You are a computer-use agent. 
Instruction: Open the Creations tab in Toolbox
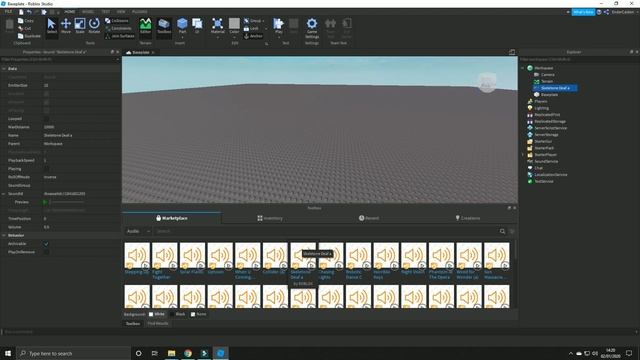[468, 218]
